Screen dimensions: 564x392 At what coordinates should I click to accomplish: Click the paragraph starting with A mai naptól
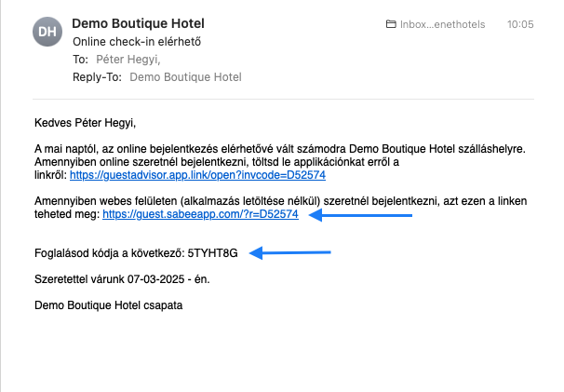(280, 162)
